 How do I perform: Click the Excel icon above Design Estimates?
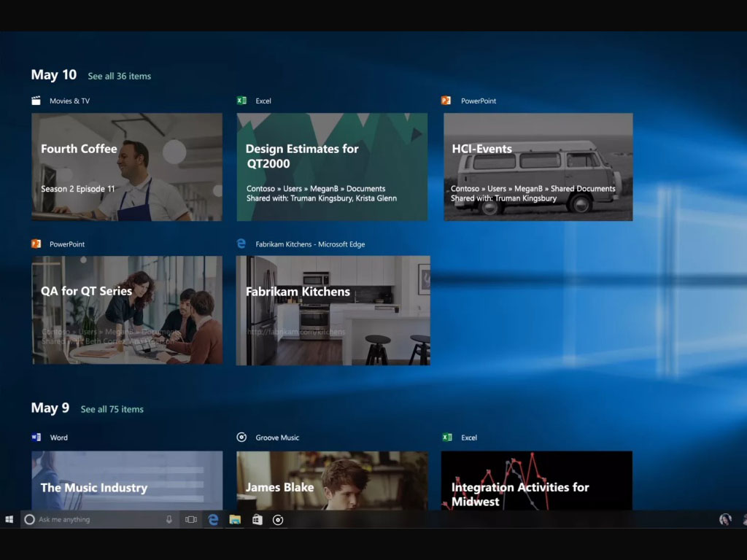click(x=241, y=101)
